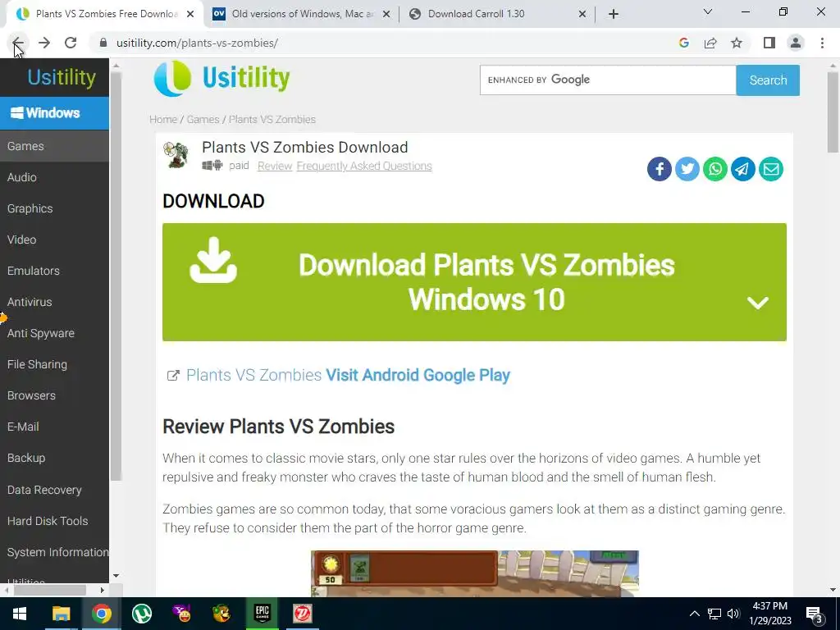Open the Data Recovery sidebar category
This screenshot has height=630, width=840.
click(x=54, y=490)
